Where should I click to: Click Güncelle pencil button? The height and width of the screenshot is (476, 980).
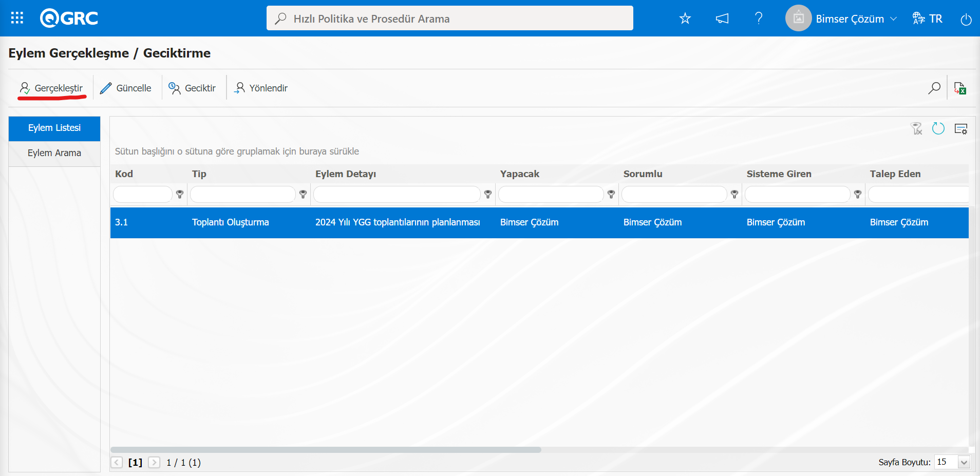click(126, 88)
